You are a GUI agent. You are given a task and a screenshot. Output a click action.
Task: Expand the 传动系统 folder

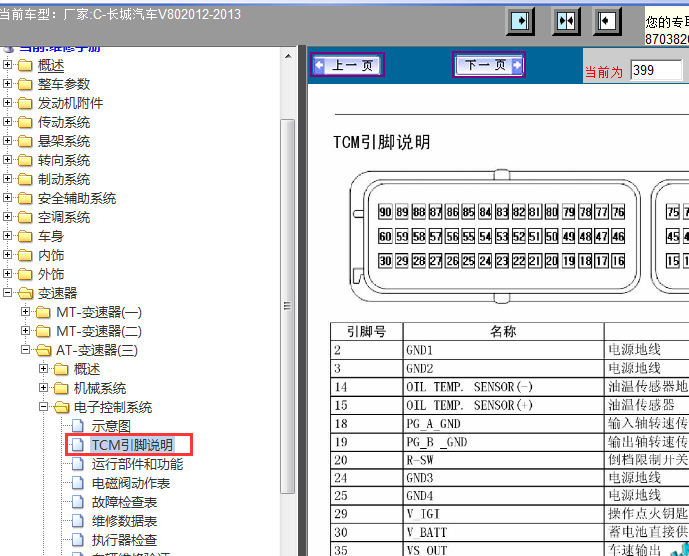point(7,121)
